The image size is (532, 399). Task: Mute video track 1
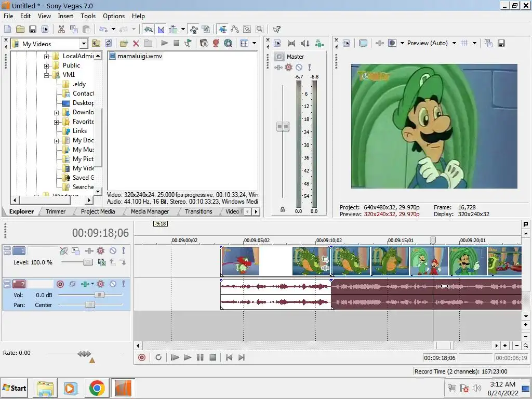point(113,251)
